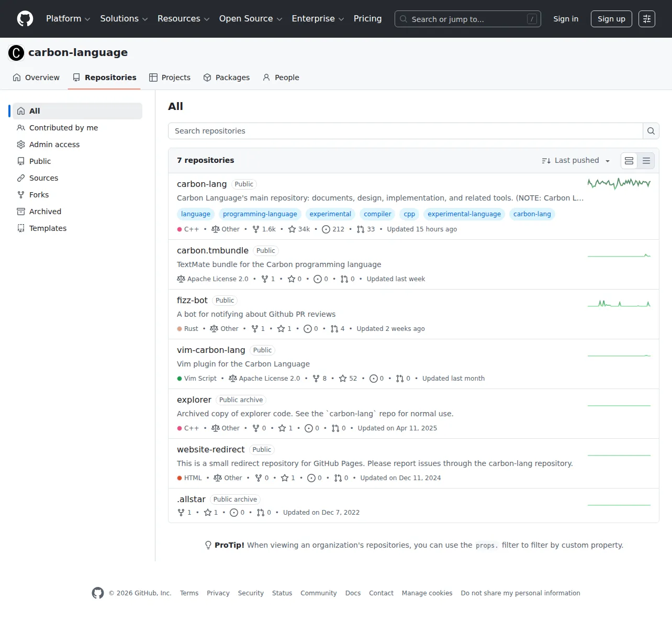Filter repositories by Public
672x621 pixels.
click(x=77, y=161)
